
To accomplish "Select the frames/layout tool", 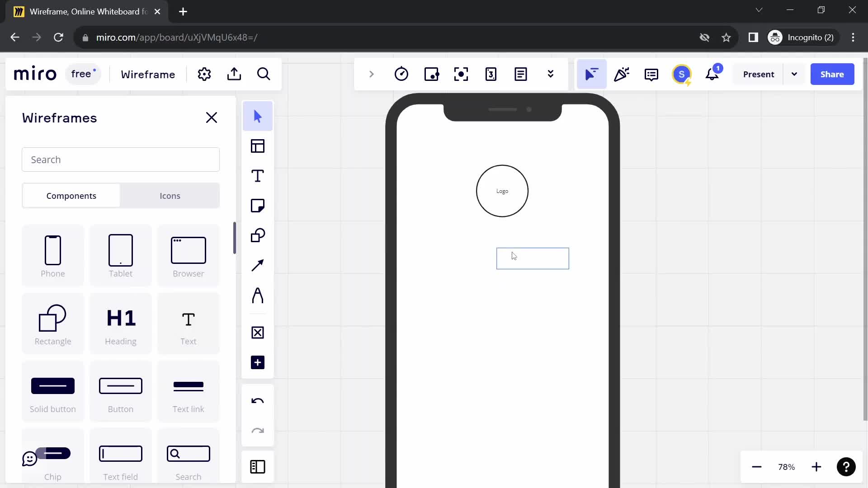I will tap(258, 146).
